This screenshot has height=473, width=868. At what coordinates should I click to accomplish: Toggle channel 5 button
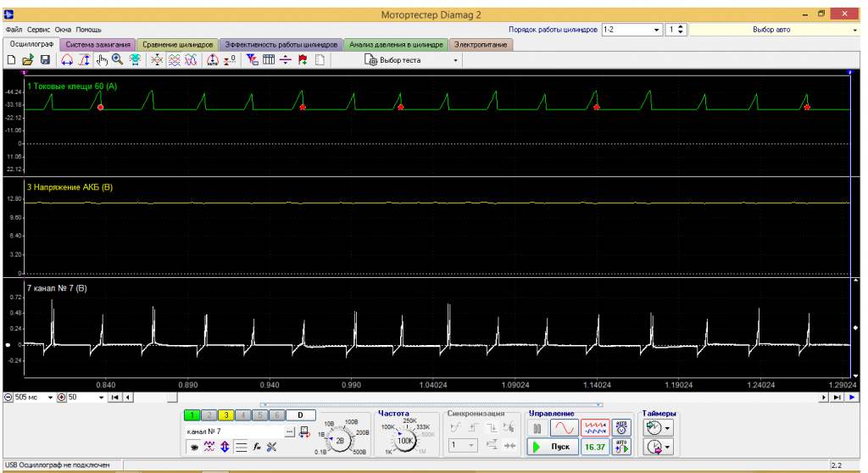[259, 415]
